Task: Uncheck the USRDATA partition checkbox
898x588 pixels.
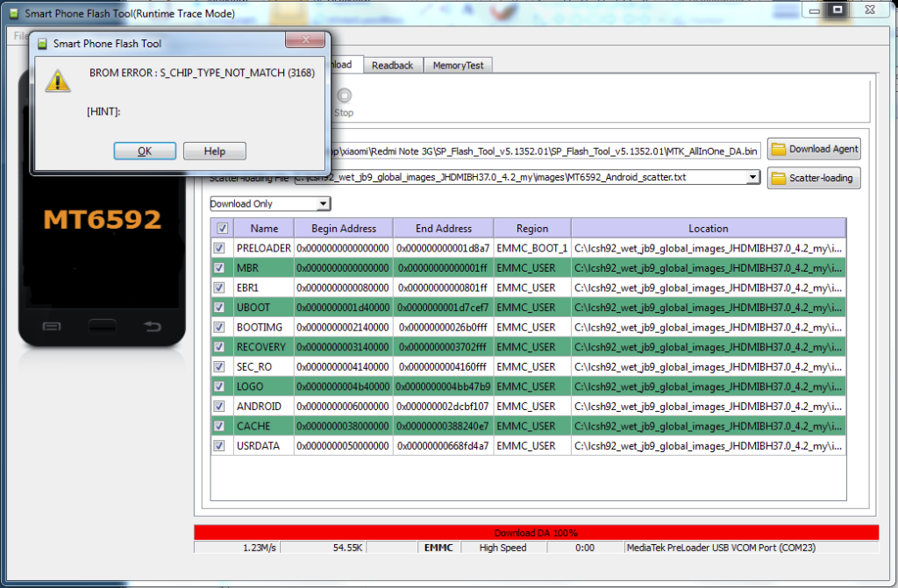Action: (x=219, y=445)
